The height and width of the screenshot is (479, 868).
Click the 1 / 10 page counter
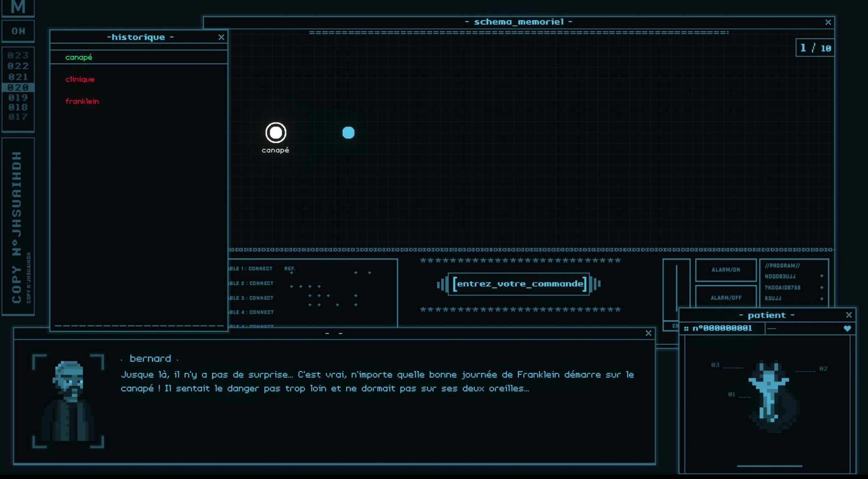815,48
